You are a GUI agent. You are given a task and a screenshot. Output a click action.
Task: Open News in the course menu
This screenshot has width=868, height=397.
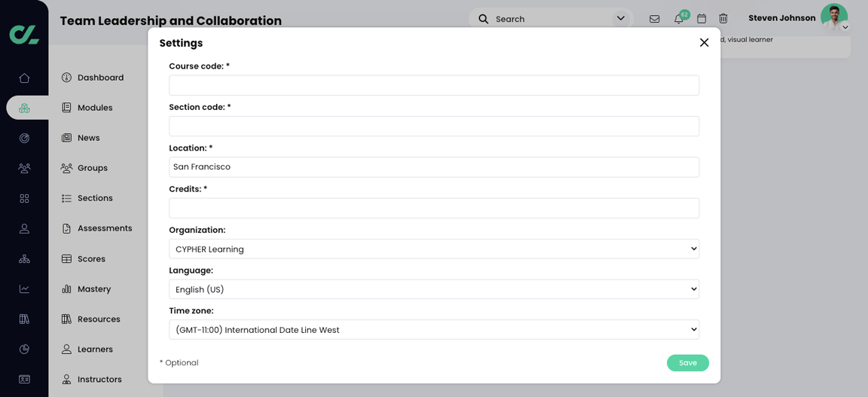pos(81,138)
